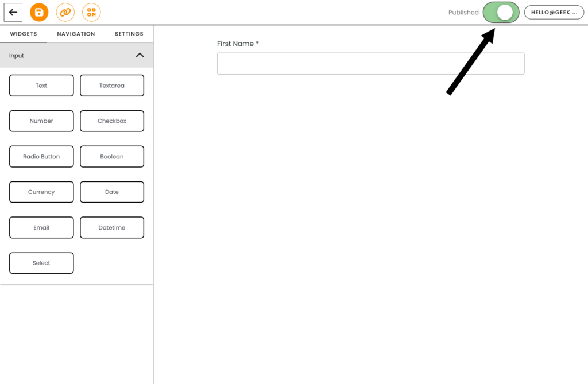Image resolution: width=588 pixels, height=384 pixels.
Task: Click the back arrow icon
Action: point(13,12)
